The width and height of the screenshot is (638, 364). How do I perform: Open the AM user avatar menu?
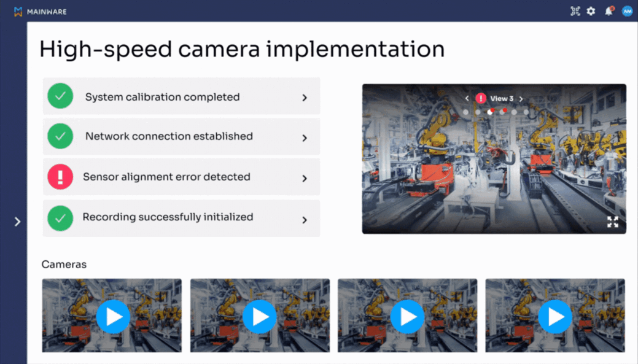click(x=627, y=12)
